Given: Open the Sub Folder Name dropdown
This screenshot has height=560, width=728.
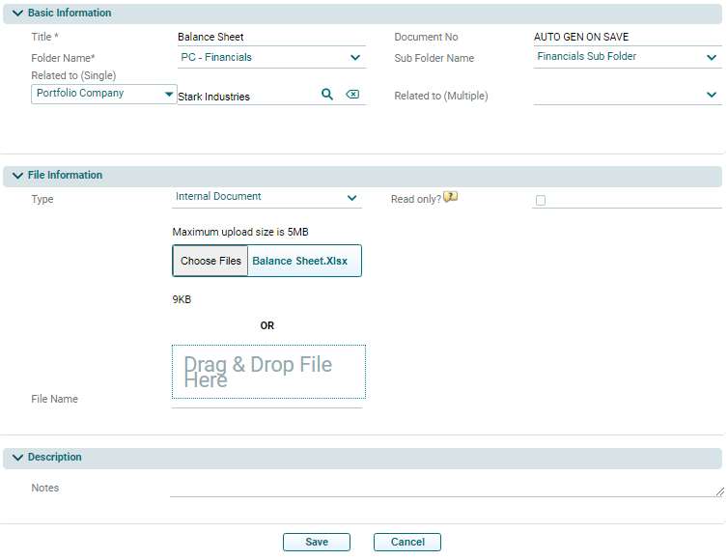Looking at the screenshot, I should click(711, 57).
